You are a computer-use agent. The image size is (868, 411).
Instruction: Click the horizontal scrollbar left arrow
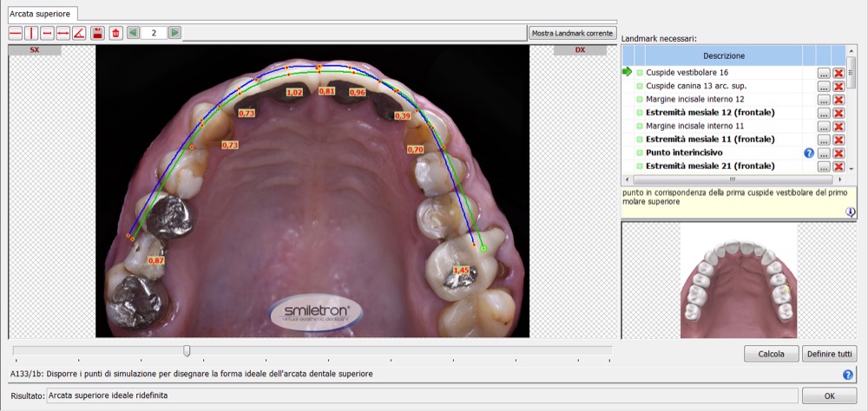627,179
